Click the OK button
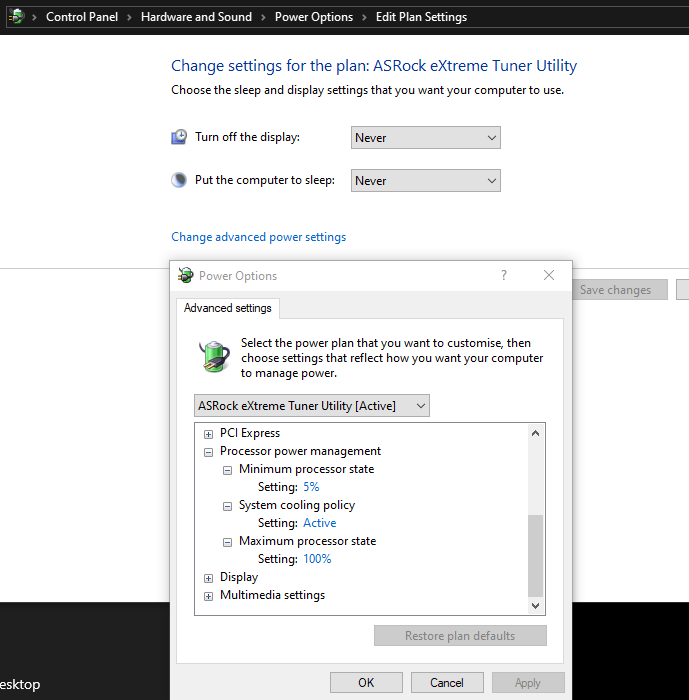Image resolution: width=689 pixels, height=700 pixels. (366, 683)
